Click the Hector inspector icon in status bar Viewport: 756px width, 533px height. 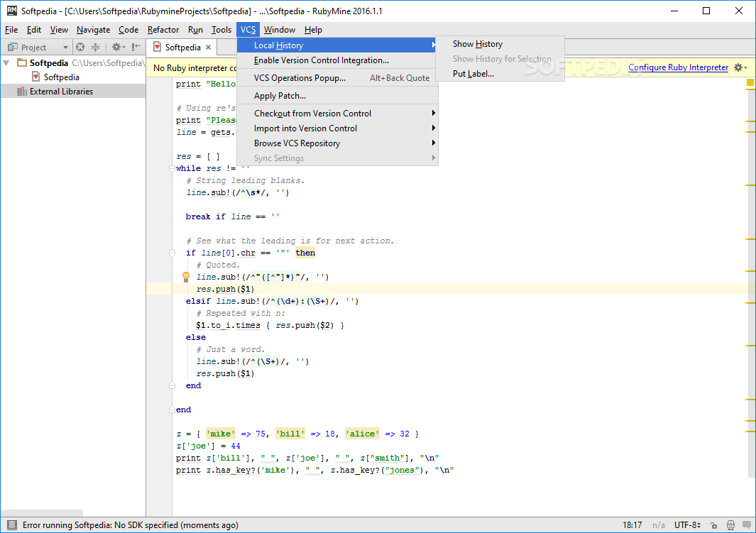click(x=731, y=525)
